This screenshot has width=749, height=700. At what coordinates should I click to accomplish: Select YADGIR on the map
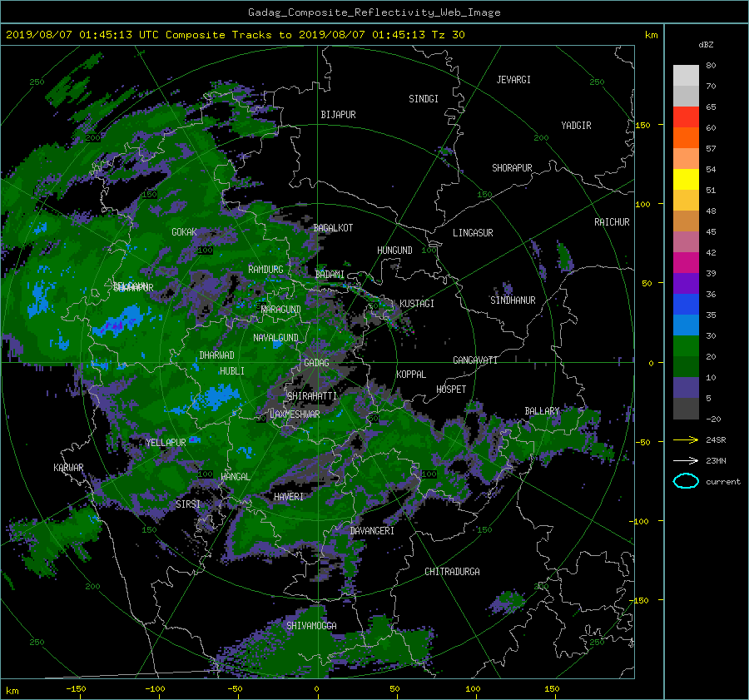[576, 126]
